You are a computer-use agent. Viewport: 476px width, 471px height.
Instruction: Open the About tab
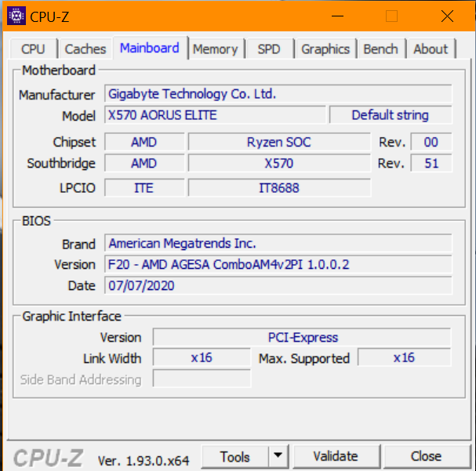tap(431, 49)
